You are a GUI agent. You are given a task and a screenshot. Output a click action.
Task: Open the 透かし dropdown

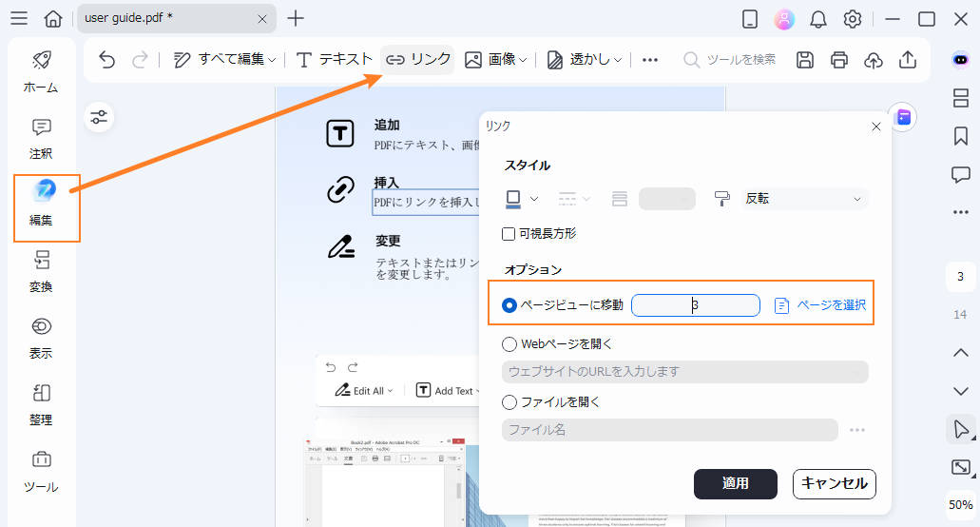coord(584,59)
